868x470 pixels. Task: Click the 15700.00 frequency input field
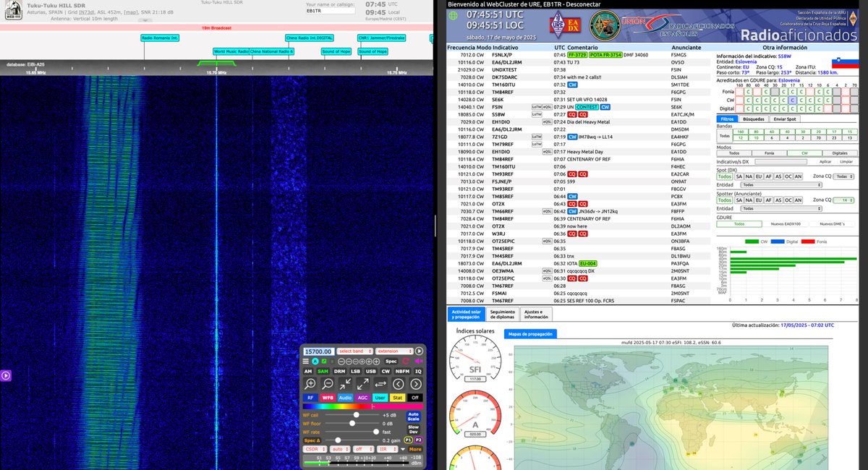point(319,351)
